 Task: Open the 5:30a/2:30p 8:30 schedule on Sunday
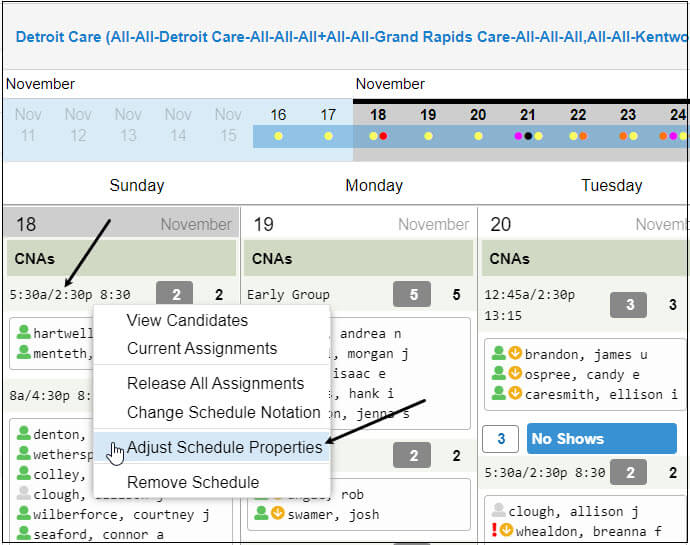click(70, 295)
